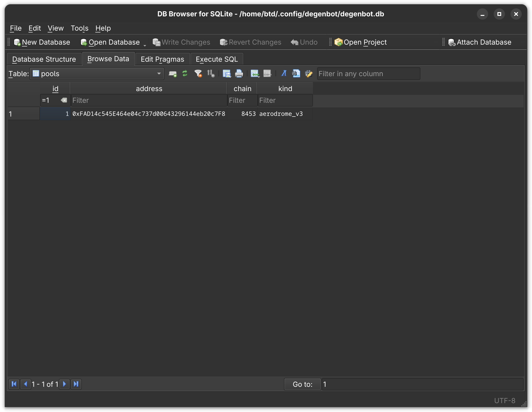This screenshot has height=412, width=532.
Task: Click the address column filter field
Action: pyautogui.click(x=149, y=100)
